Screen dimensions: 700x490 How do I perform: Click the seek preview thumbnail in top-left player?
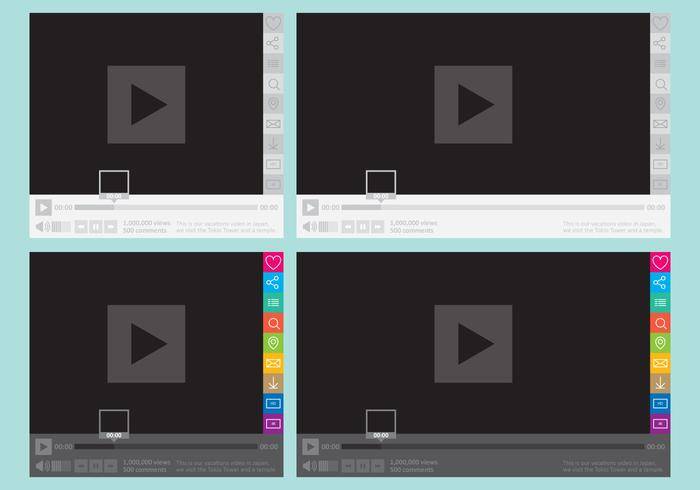114,185
